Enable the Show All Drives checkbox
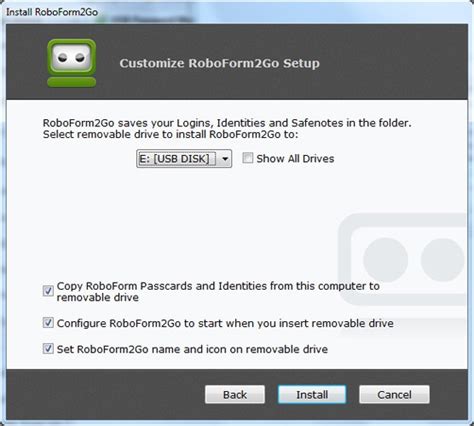 point(248,158)
